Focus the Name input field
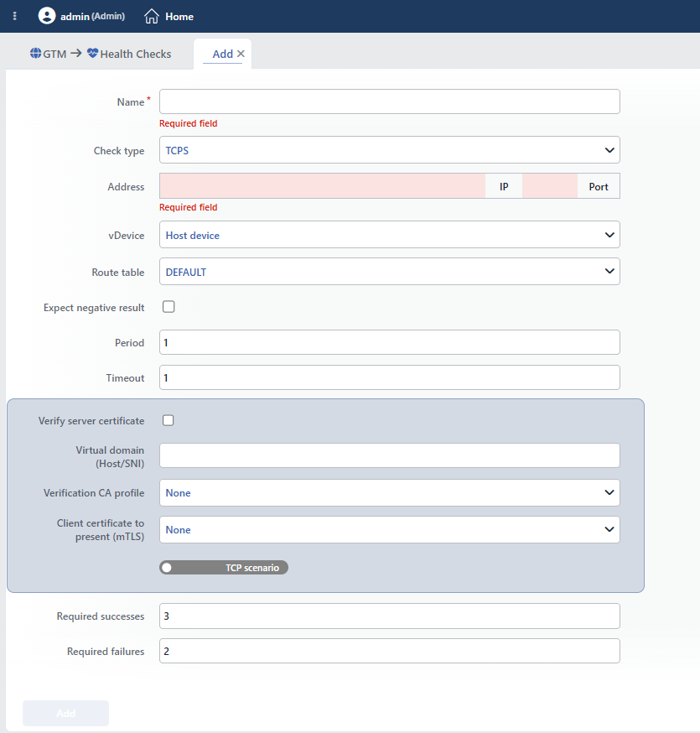Viewport: 700px width, 733px height. tap(390, 101)
